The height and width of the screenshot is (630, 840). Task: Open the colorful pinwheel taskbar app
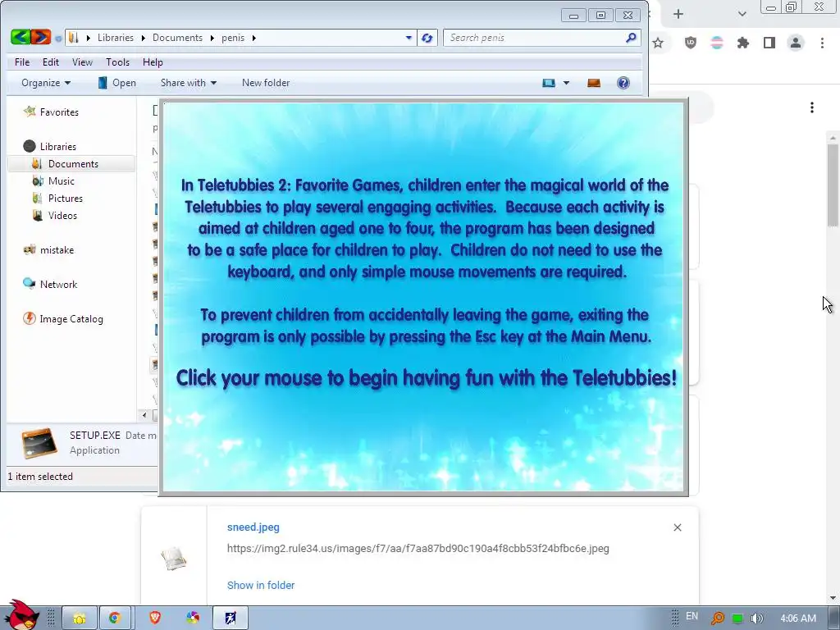193,619
